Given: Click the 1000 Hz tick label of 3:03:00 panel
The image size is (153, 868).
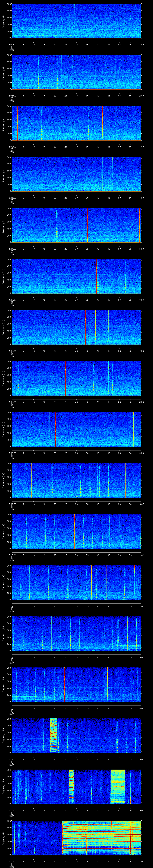Looking at the screenshot, I should 8,157.
